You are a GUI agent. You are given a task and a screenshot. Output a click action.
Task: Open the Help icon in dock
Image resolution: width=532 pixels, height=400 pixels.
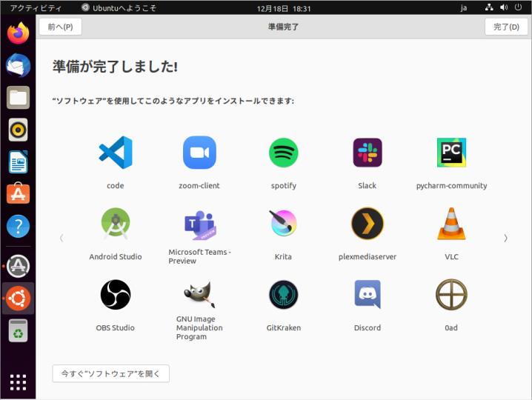[18, 226]
